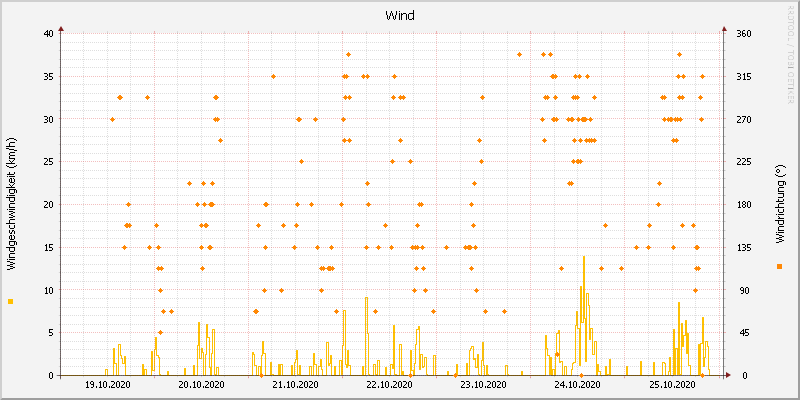Click the yellow wind speed legend square
800x400 pixels.
11,302
